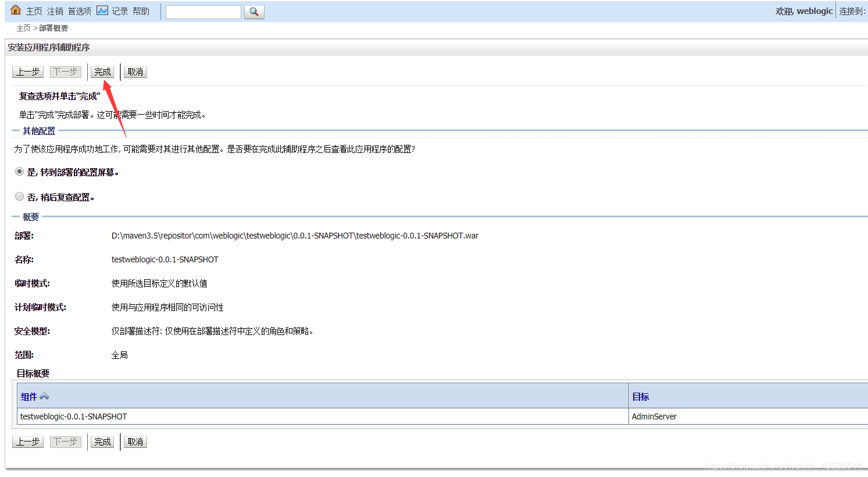Viewport: 868px width, 477px height.
Task: Click the bottom 完成 button
Action: tap(102, 442)
